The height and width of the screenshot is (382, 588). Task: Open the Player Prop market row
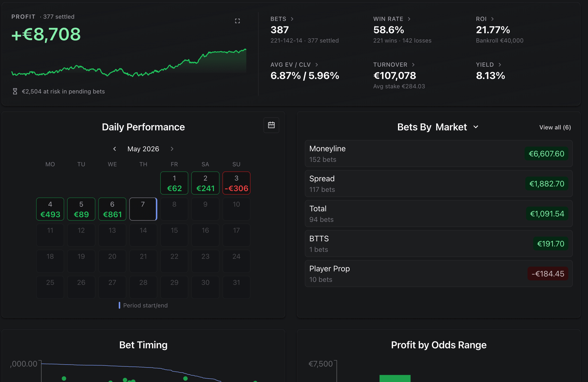pos(439,274)
